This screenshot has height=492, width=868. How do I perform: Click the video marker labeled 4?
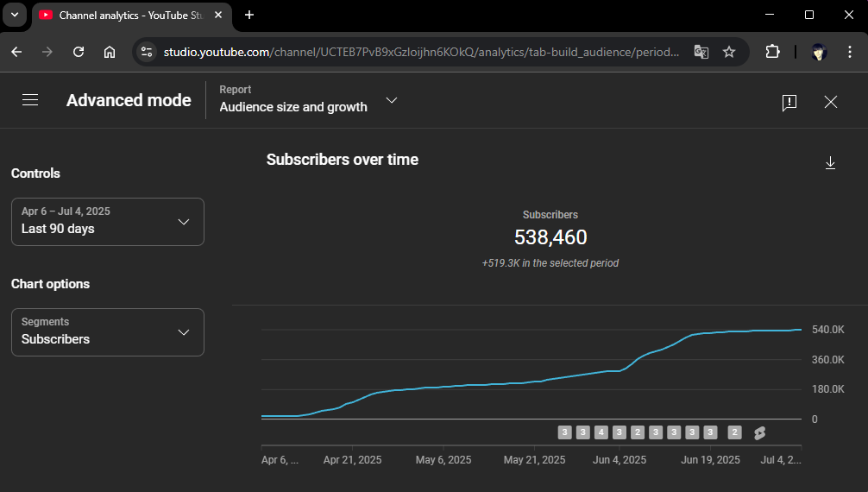(x=601, y=432)
